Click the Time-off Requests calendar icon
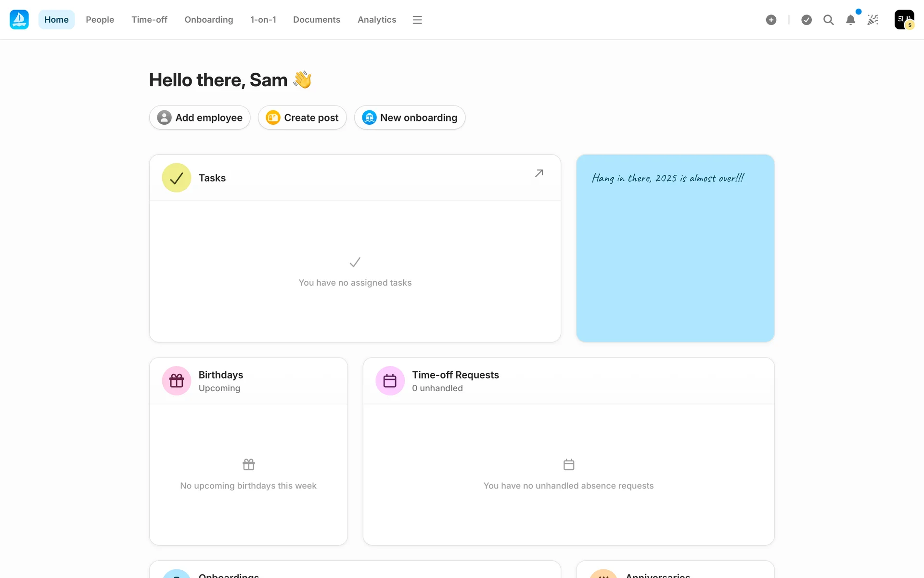This screenshot has height=578, width=924. (x=390, y=381)
